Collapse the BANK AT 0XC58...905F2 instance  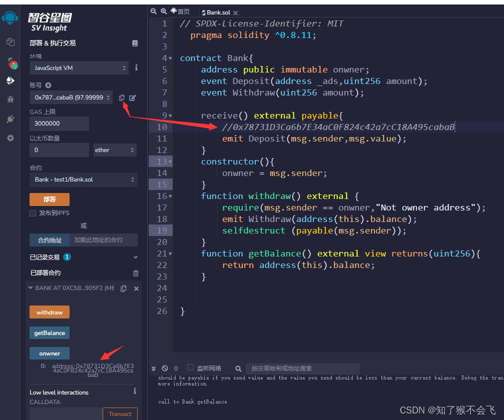(x=31, y=287)
